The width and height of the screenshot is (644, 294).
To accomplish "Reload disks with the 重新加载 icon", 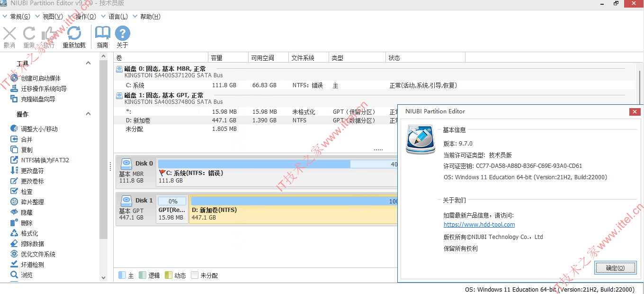I will (x=74, y=34).
